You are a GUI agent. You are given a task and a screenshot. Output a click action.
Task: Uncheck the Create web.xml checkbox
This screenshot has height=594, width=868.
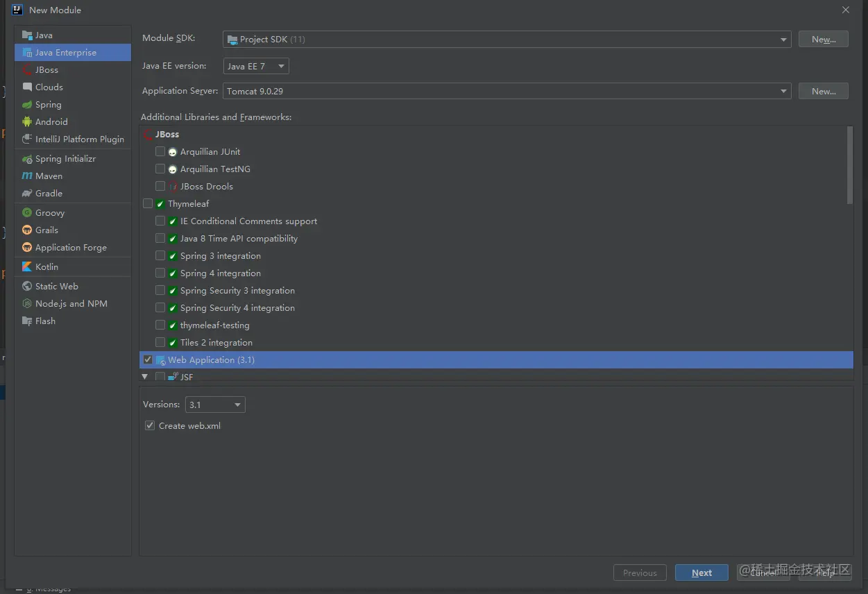[x=150, y=425]
